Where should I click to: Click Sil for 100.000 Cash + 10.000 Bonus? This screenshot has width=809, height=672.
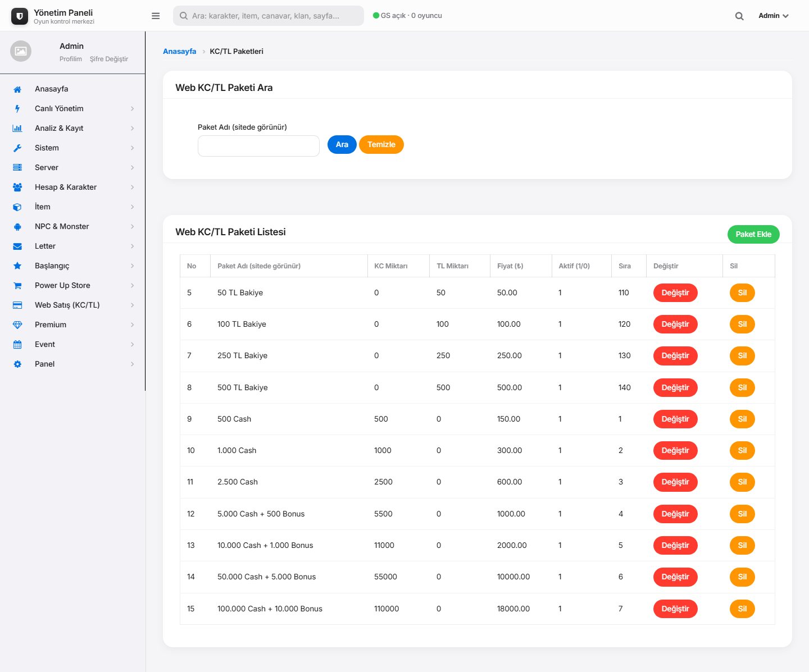click(742, 609)
